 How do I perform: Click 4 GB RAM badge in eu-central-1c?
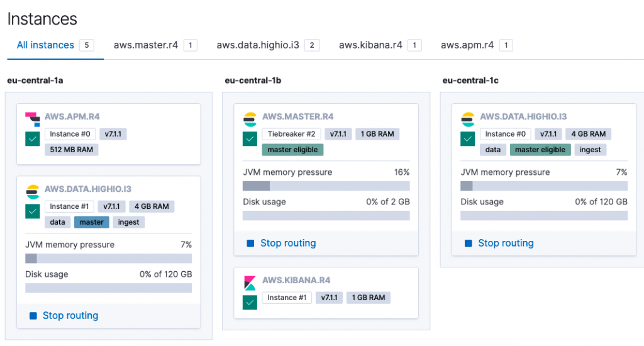(x=589, y=134)
